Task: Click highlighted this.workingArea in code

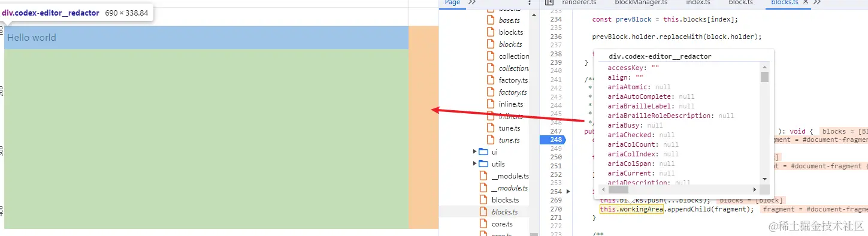Action: click(631, 209)
